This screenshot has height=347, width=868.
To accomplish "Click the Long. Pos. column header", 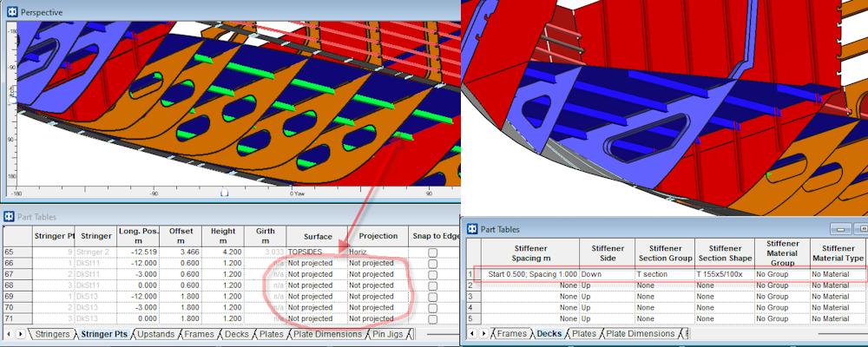I will (x=136, y=236).
